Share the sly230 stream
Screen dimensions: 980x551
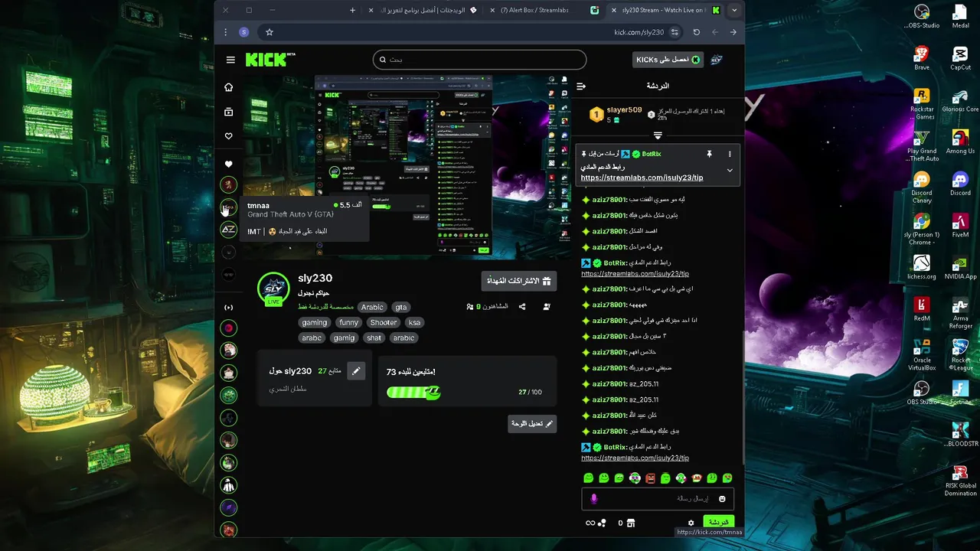click(x=522, y=307)
